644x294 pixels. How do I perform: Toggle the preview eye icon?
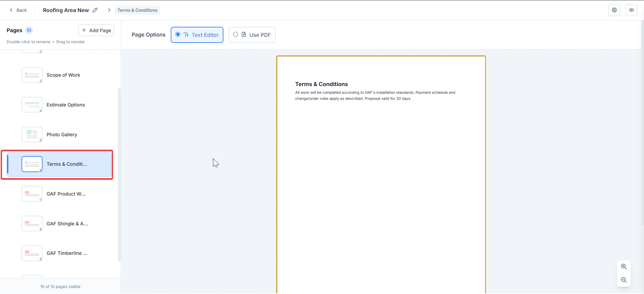631,10
